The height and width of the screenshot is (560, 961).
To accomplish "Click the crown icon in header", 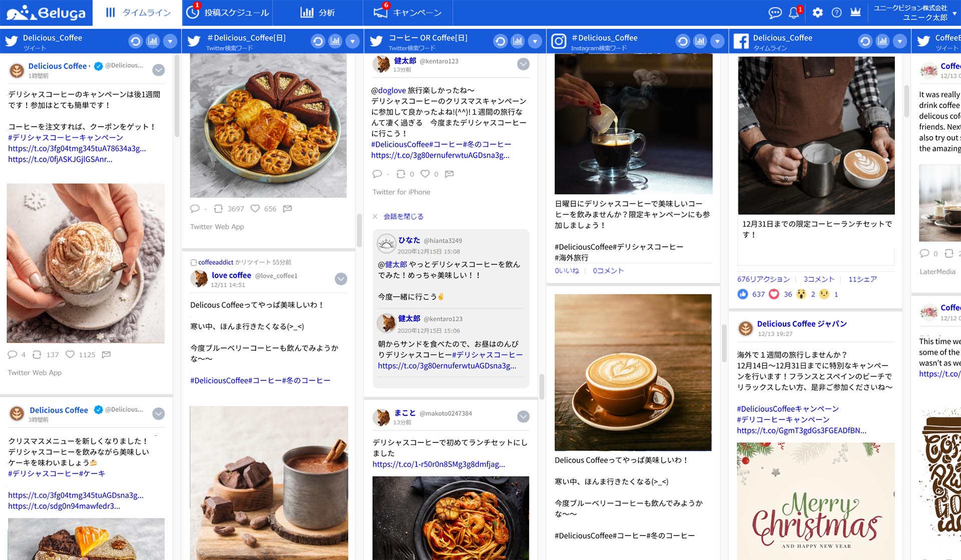I will (855, 12).
